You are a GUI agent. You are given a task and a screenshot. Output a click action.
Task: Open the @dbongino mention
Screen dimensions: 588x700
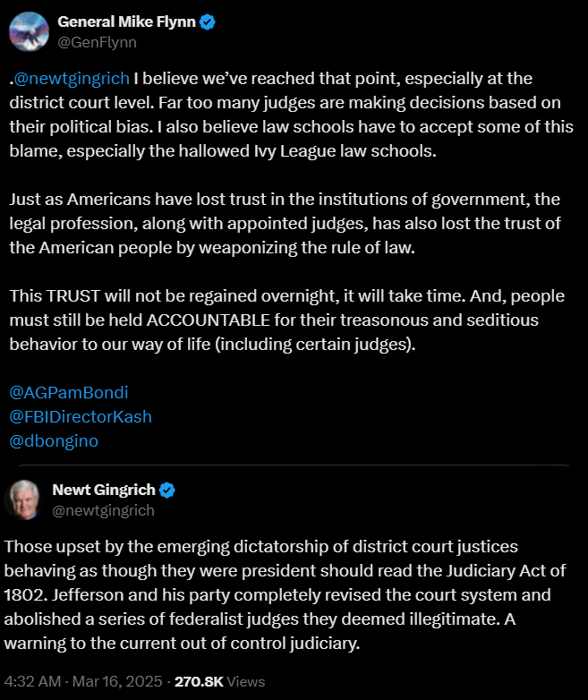54,441
